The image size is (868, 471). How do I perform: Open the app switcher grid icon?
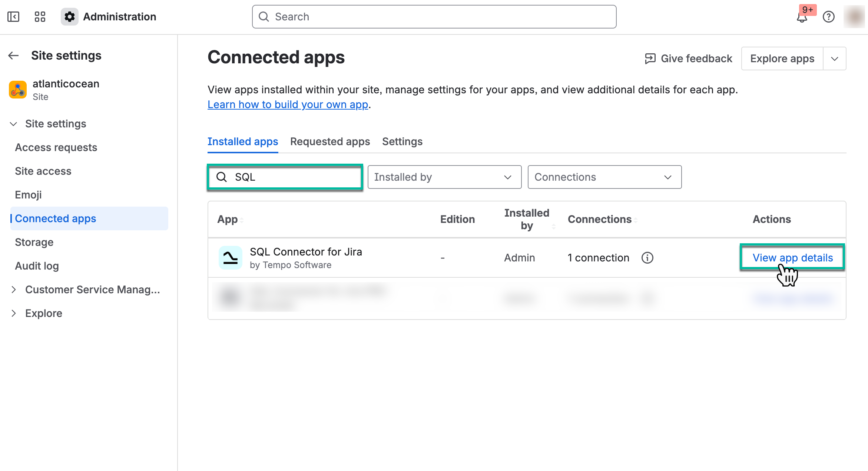coord(40,17)
